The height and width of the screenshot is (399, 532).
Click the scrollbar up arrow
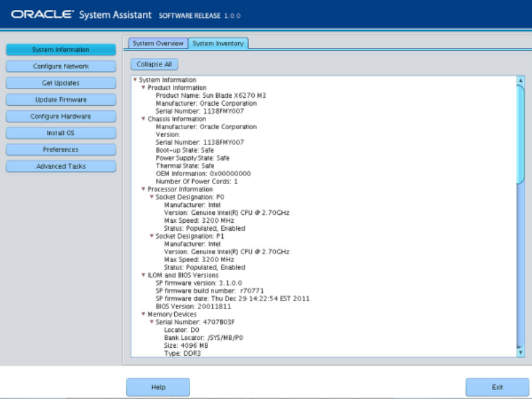pyautogui.click(x=521, y=80)
